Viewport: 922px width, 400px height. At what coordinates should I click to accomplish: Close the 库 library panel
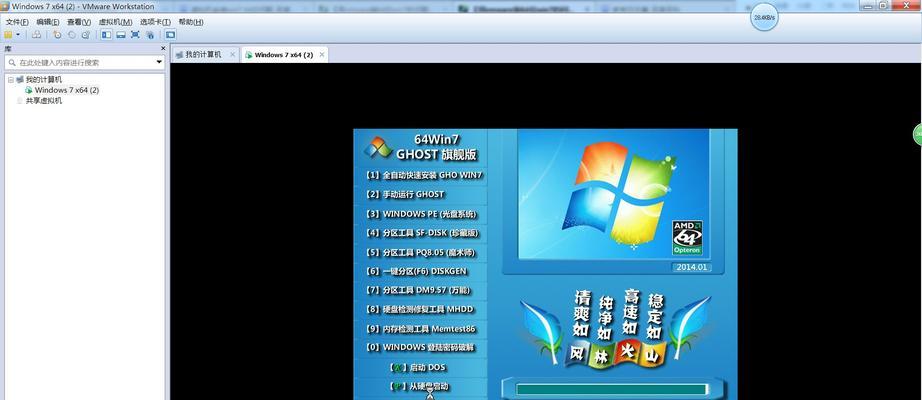(163, 48)
